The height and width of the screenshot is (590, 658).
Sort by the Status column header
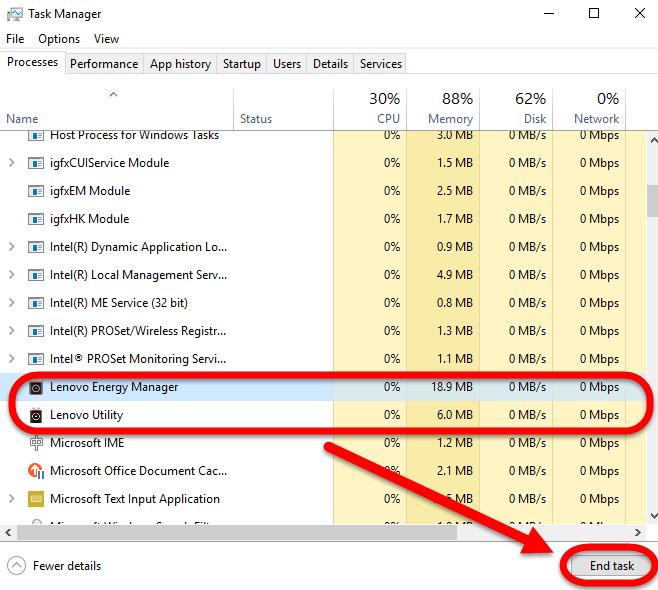pos(284,109)
